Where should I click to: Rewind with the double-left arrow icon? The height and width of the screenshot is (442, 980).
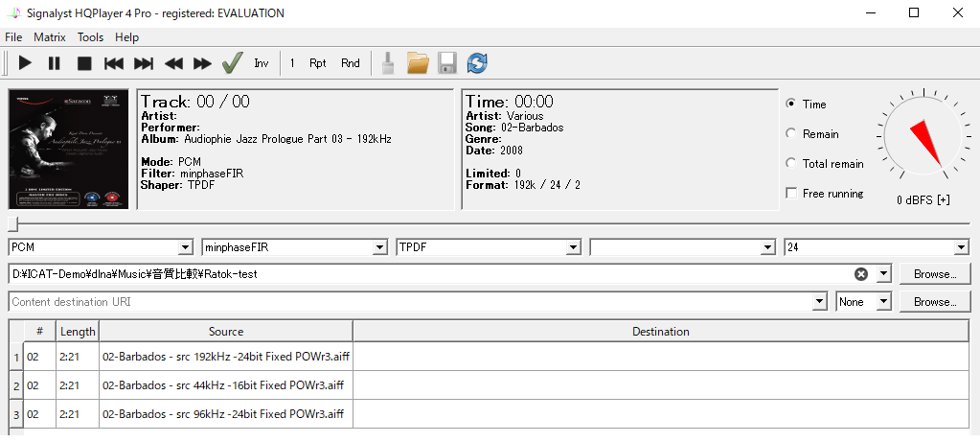[173, 63]
